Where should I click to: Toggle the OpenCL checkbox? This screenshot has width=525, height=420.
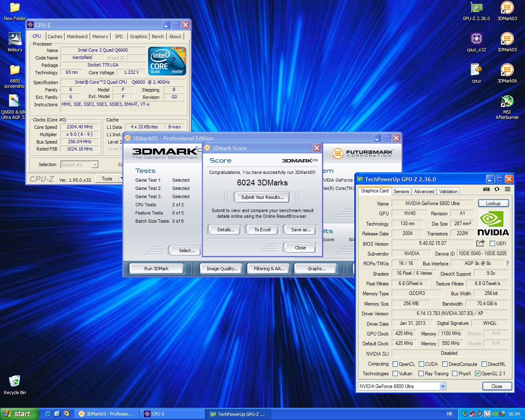coord(395,364)
